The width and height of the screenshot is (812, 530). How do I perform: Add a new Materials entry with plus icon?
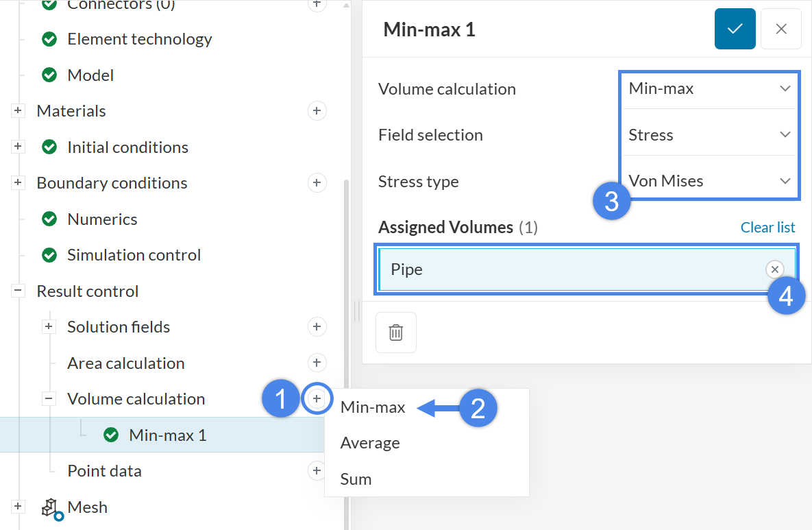[317, 111]
